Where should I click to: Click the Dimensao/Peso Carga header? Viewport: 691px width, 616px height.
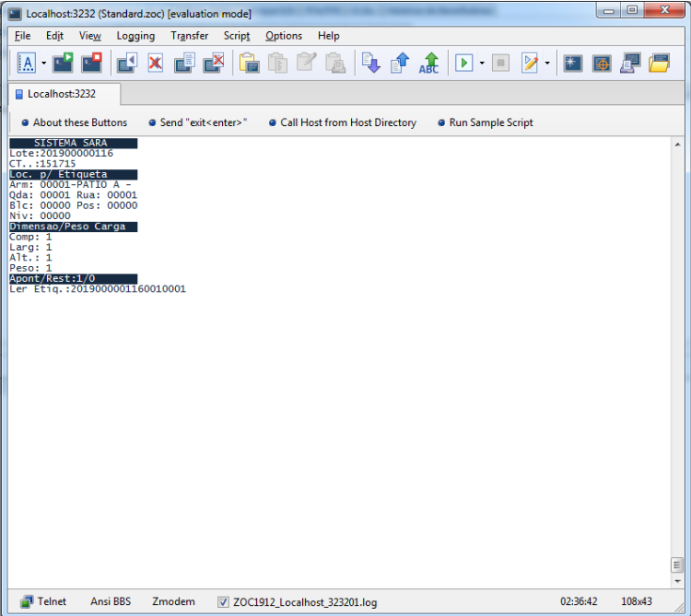(x=73, y=227)
